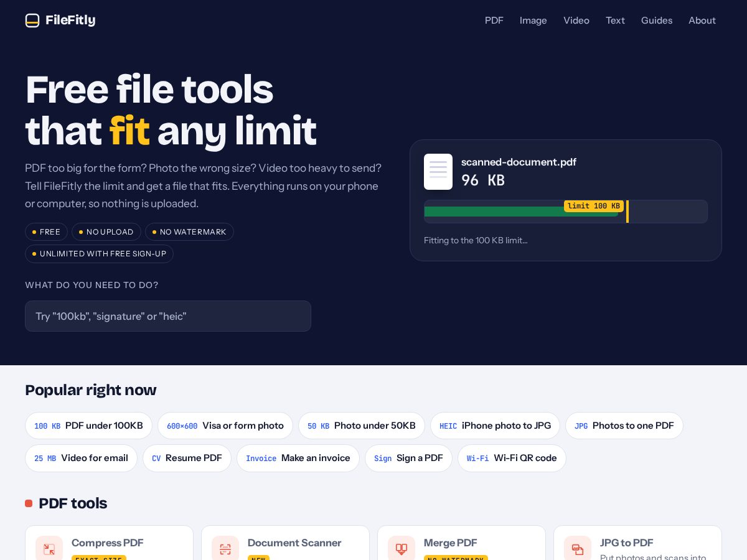Click the 'scanned-document.pdf' file name

coord(519,162)
